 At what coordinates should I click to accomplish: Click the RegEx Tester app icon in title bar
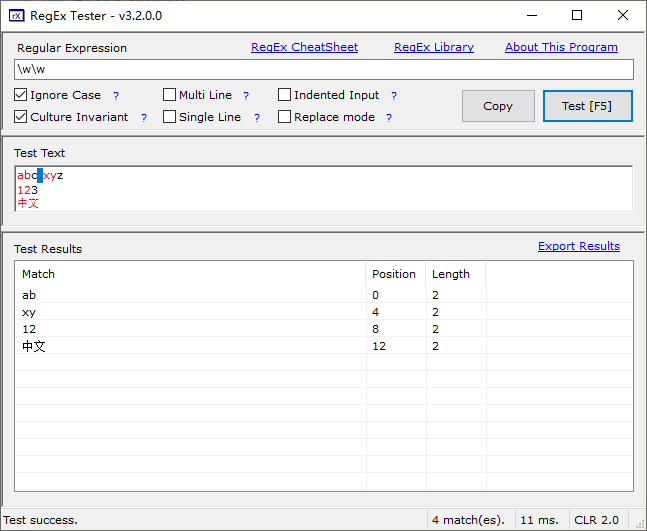(x=16, y=15)
